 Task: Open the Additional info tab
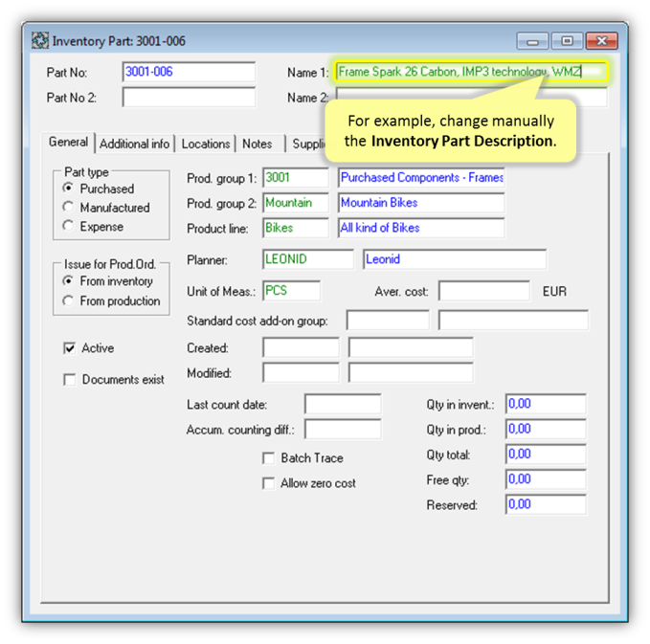click(x=135, y=144)
